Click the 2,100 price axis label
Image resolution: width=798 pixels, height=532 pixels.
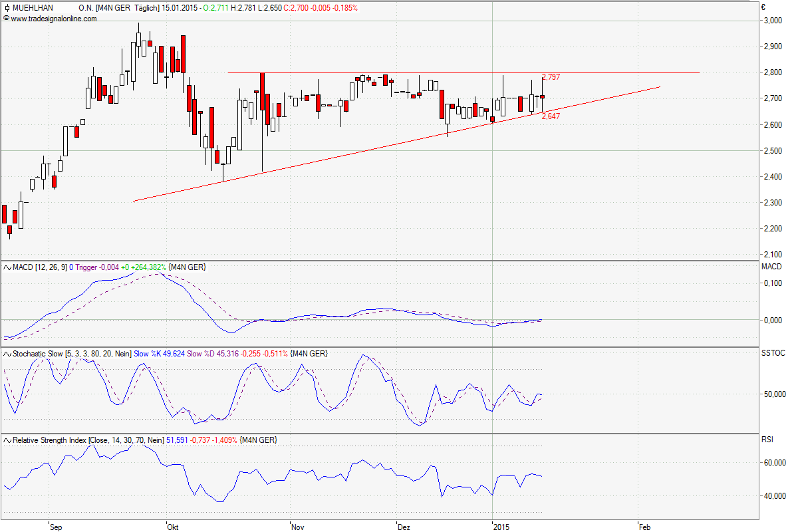(x=773, y=255)
